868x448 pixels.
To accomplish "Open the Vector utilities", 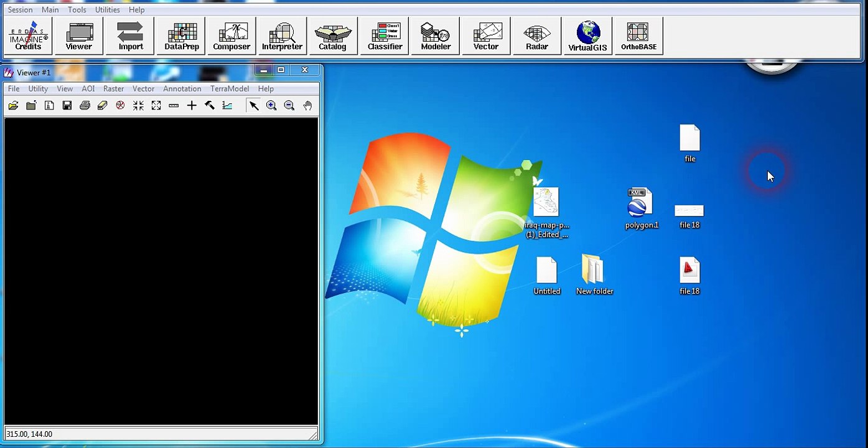I will (x=486, y=36).
